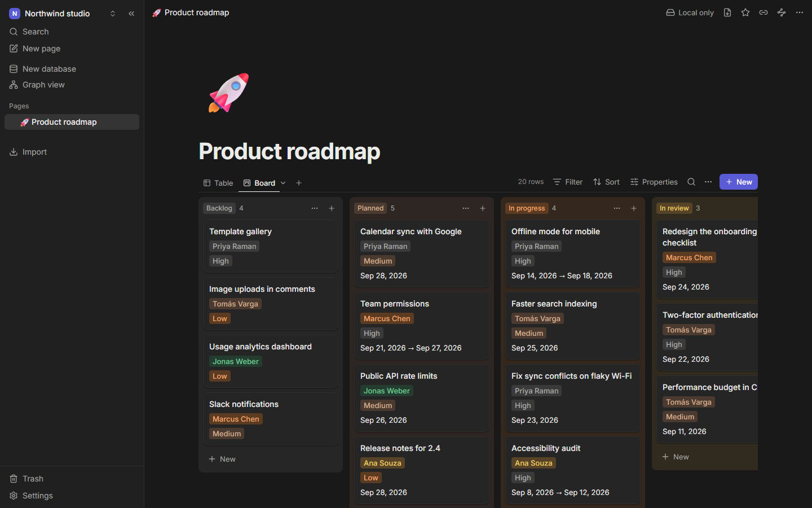Open Graph view from the sidebar
Image resolution: width=812 pixels, height=508 pixels.
[72, 85]
